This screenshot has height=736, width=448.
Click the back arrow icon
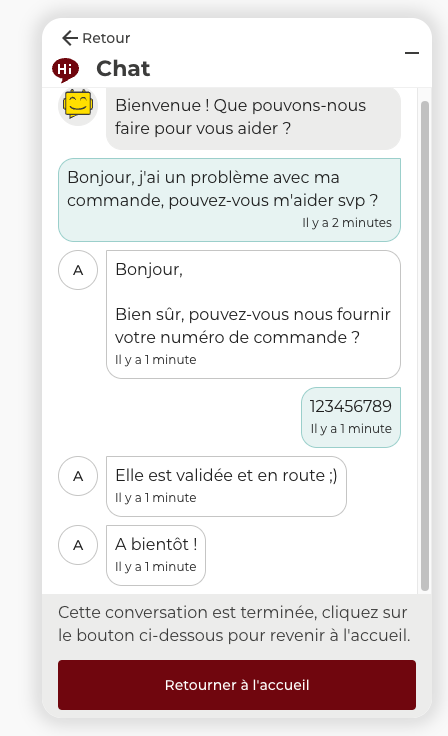coord(70,38)
